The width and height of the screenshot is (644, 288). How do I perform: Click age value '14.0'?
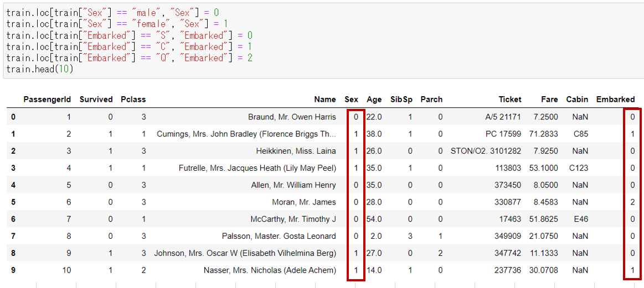click(x=374, y=270)
